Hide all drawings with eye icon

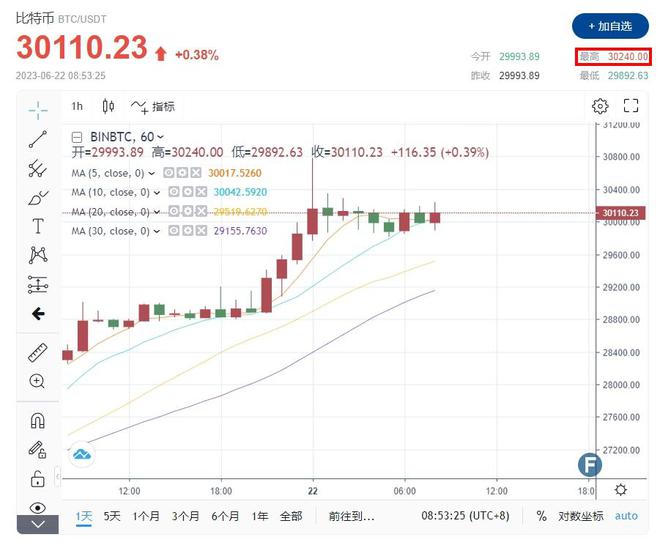(x=38, y=507)
